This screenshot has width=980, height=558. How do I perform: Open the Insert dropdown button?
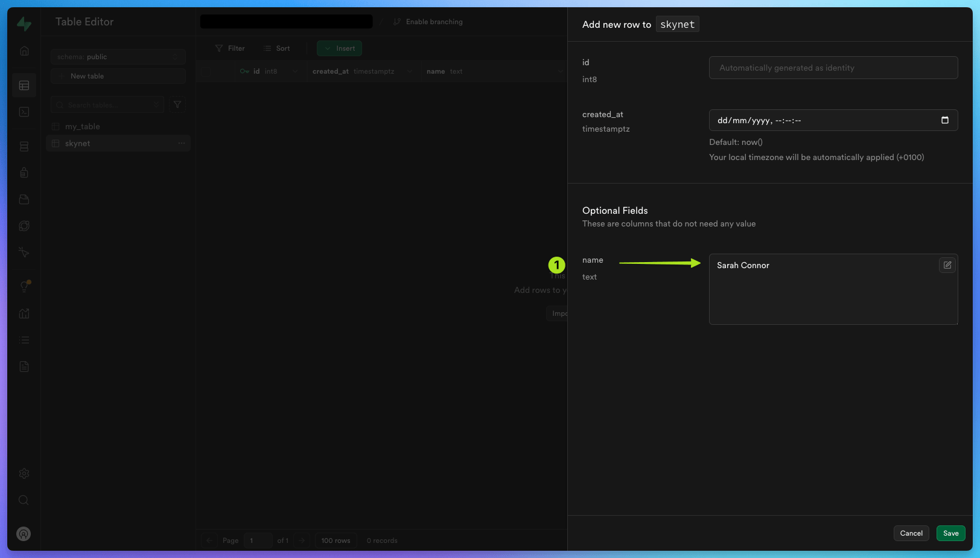click(339, 48)
